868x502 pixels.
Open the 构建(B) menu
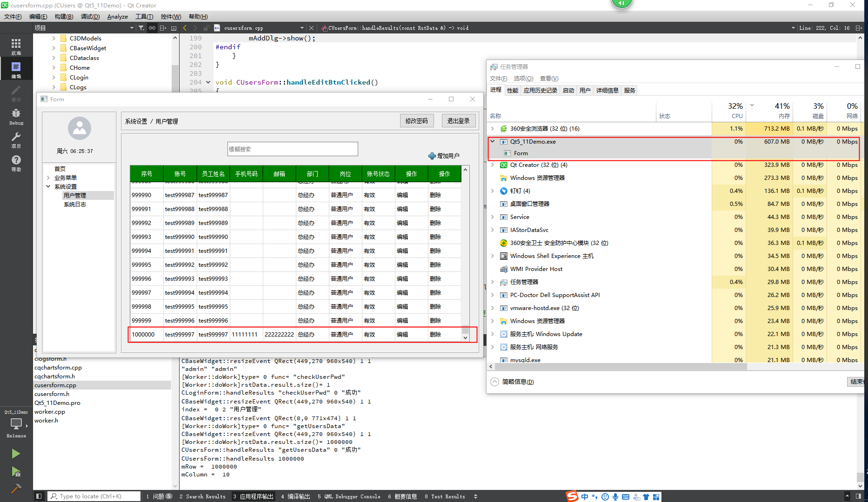64,17
